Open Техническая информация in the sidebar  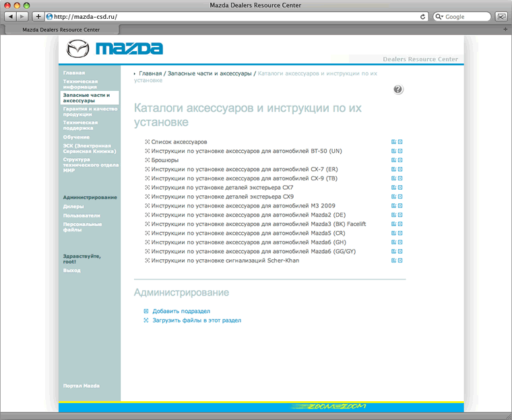point(80,83)
